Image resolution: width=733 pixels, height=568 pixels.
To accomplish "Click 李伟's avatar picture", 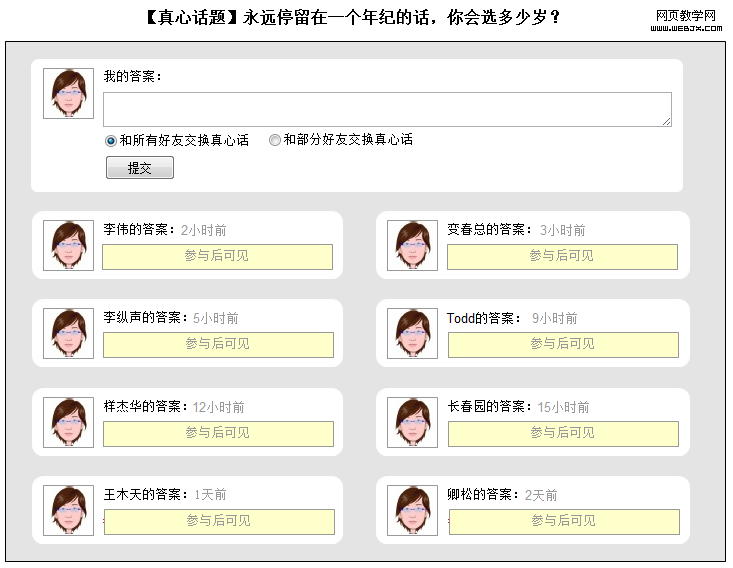I will 68,246.
